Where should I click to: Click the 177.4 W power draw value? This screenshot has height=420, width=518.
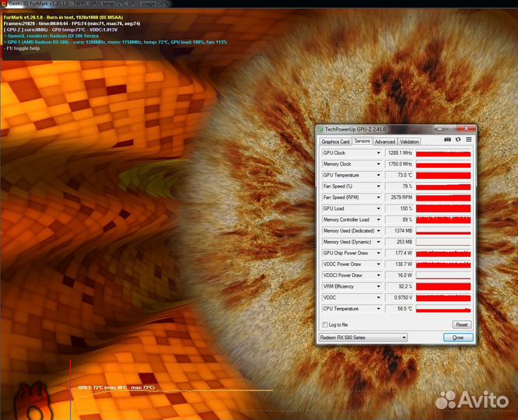pos(399,253)
